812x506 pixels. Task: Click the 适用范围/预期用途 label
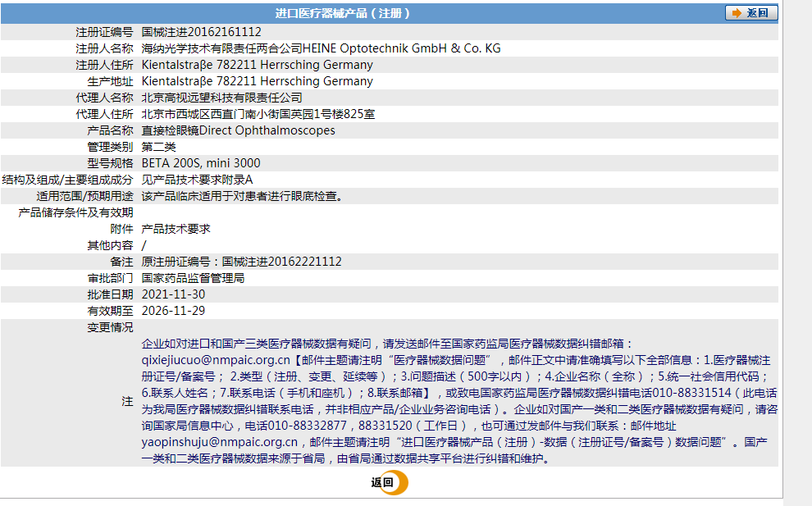click(x=85, y=196)
